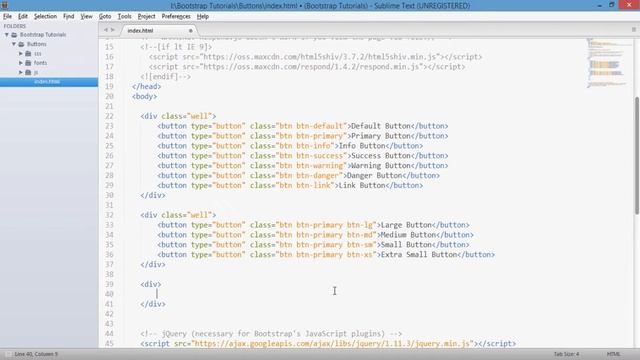Viewport: 640px width, 360px height.
Task: Place cursor on "Large Button" text
Action: (406, 225)
